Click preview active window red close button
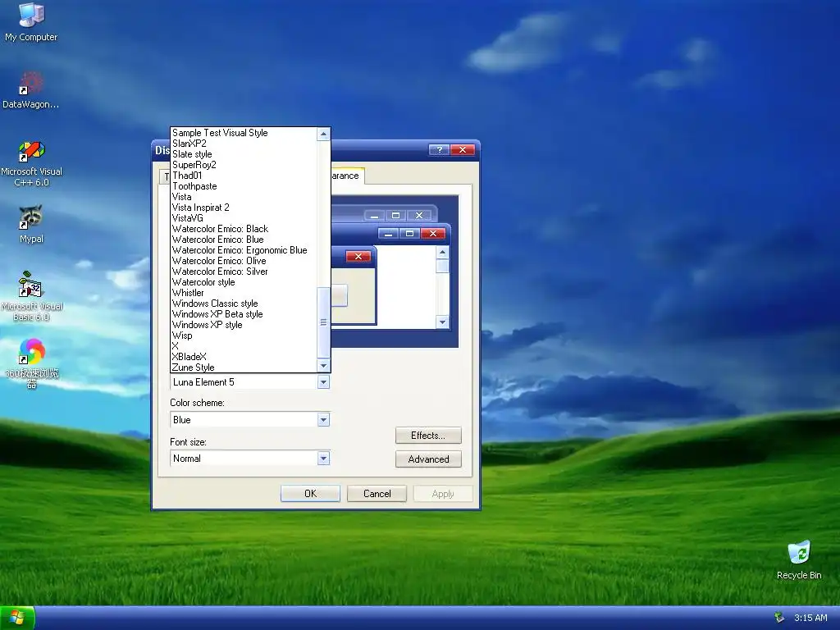 point(433,234)
